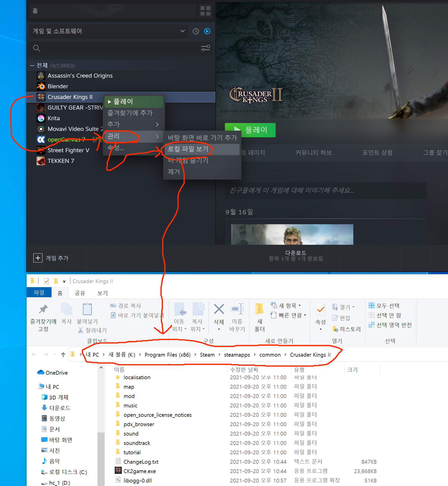Click the 속성 checkmark icon
Viewport: 448px width, 486px height.
321,309
